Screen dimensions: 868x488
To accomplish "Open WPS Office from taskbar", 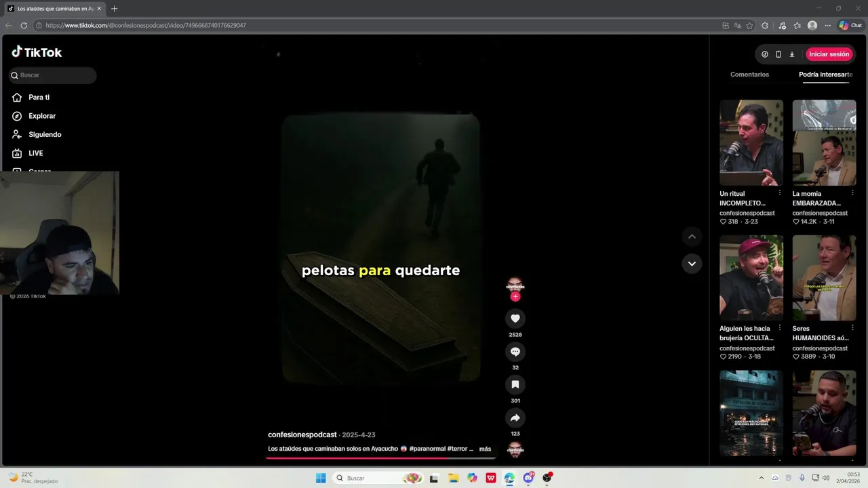I will pyautogui.click(x=491, y=478).
